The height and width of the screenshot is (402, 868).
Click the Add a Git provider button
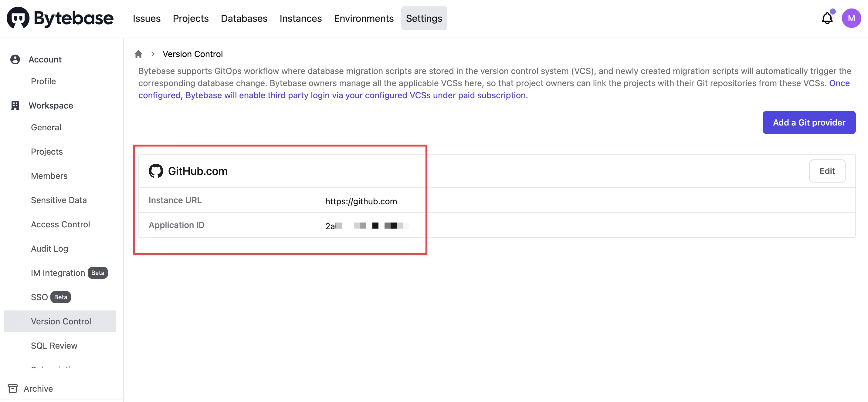(809, 122)
